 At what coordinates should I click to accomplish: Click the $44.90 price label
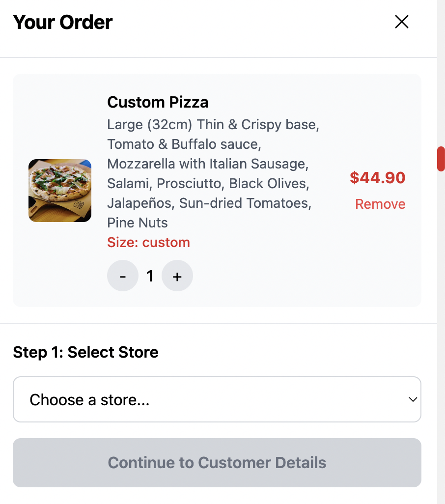(378, 178)
